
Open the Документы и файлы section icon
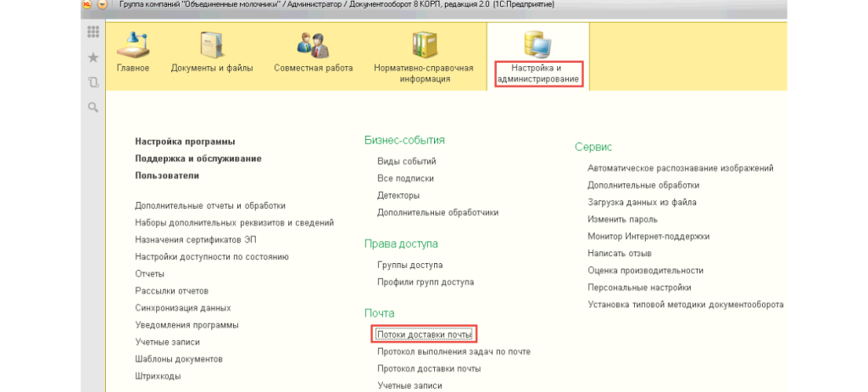click(x=209, y=48)
